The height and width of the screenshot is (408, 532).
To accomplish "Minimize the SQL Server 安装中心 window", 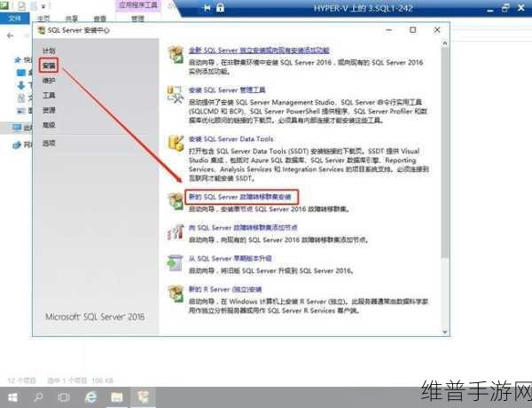I will tap(389, 30).
